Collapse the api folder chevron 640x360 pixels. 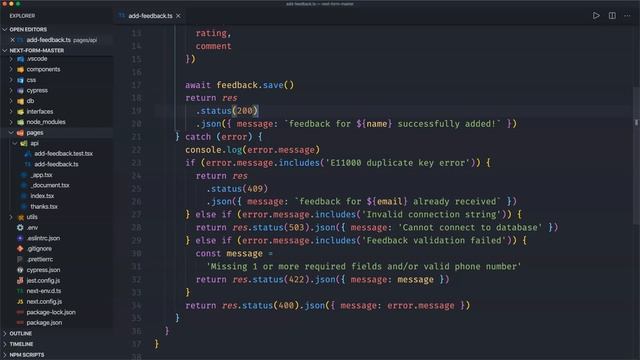point(15,143)
